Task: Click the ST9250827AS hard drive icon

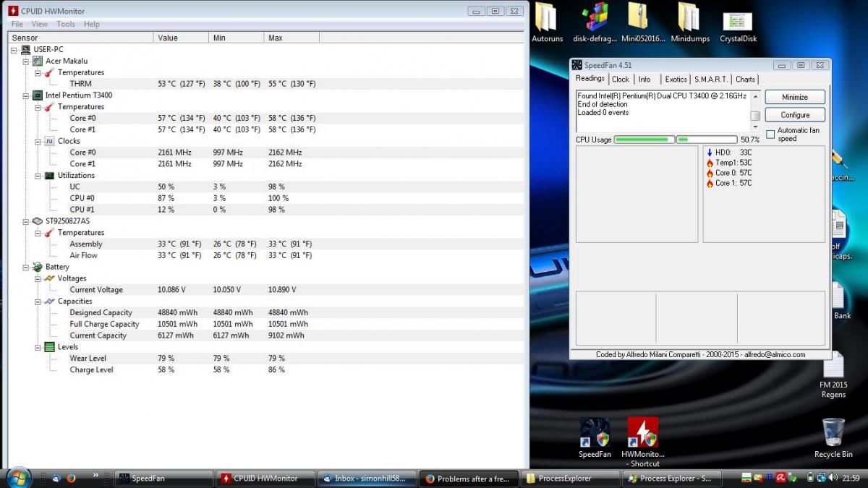Action: pos(38,221)
